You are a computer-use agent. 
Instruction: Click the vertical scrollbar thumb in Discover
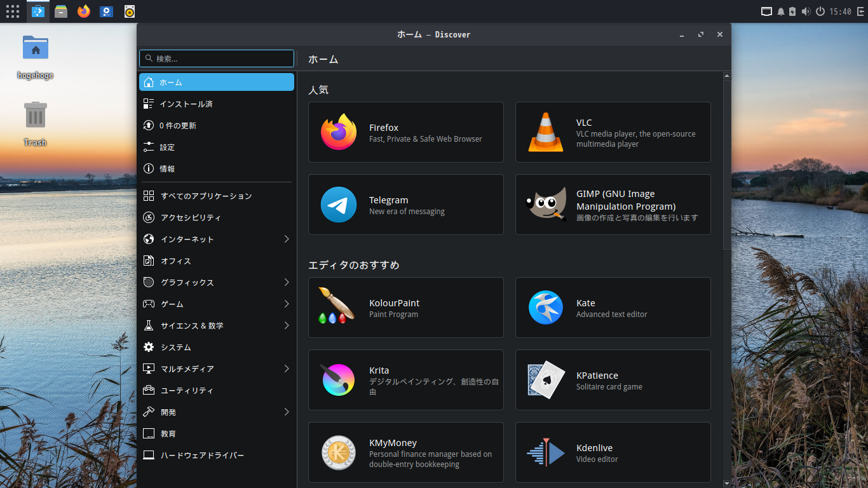pos(727,165)
